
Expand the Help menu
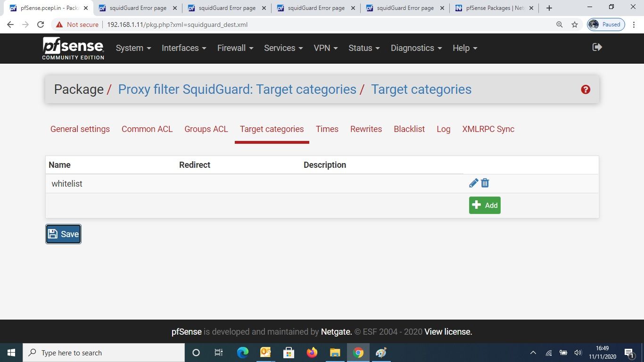pos(465,48)
